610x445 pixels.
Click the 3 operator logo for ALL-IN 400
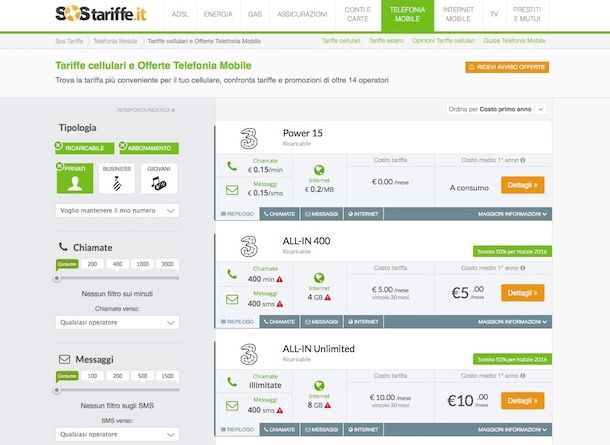(249, 246)
